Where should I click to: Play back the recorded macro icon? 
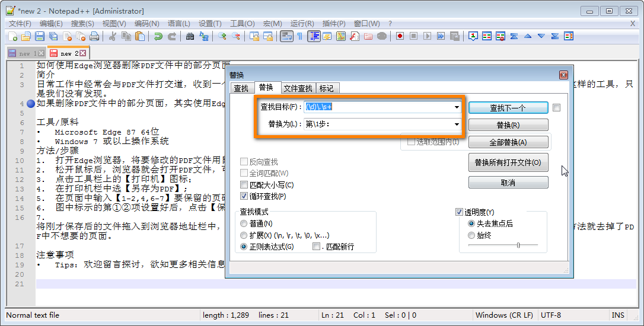pos(427,36)
